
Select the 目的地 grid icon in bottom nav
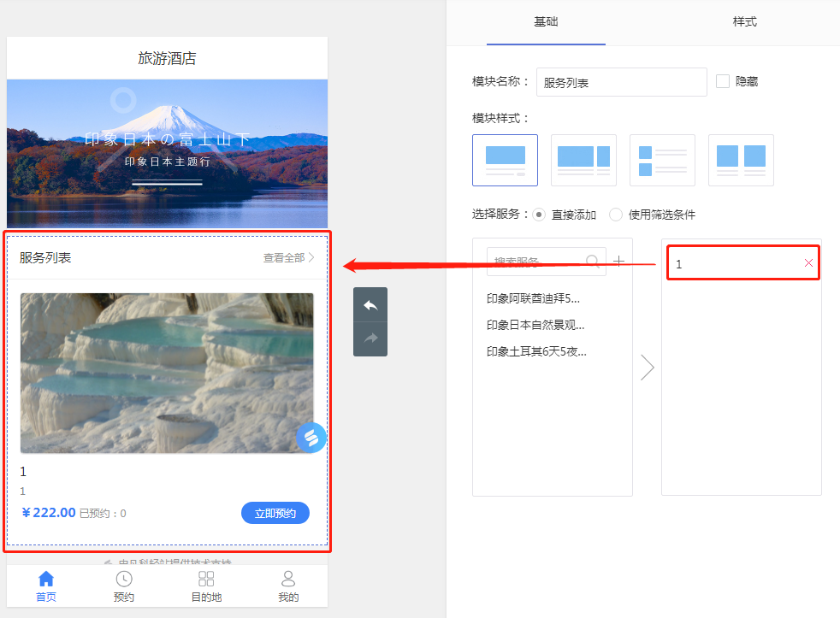pos(205,580)
